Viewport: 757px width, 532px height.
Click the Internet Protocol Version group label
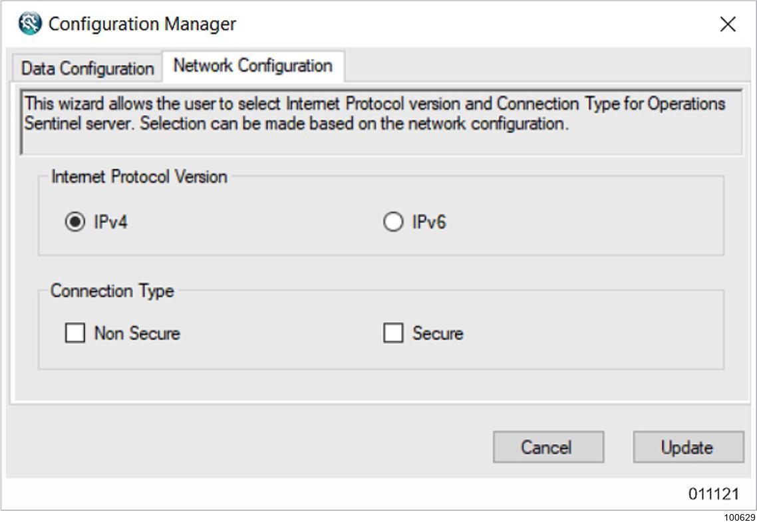click(x=140, y=177)
